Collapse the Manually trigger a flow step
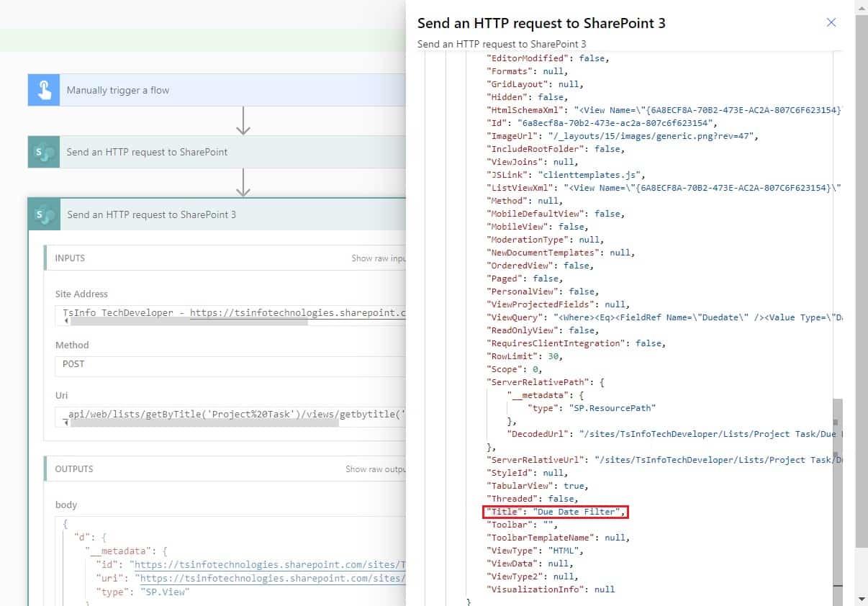This screenshot has width=868, height=606. (216, 91)
